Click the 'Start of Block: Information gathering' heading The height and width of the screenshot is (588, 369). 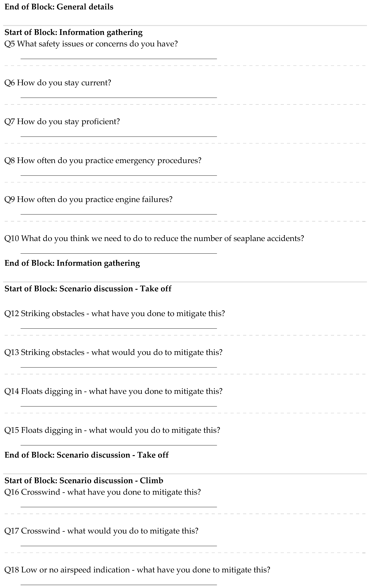point(73,32)
